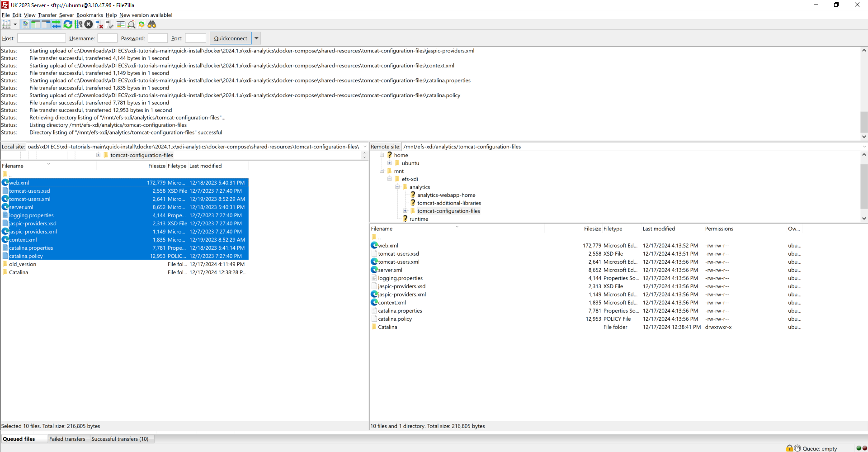
Task: Click the Quickconnect button
Action: (231, 38)
